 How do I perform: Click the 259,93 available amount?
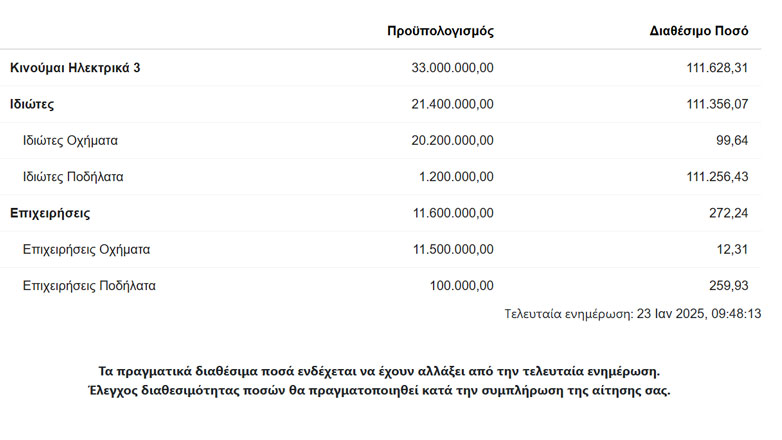[x=727, y=286]
